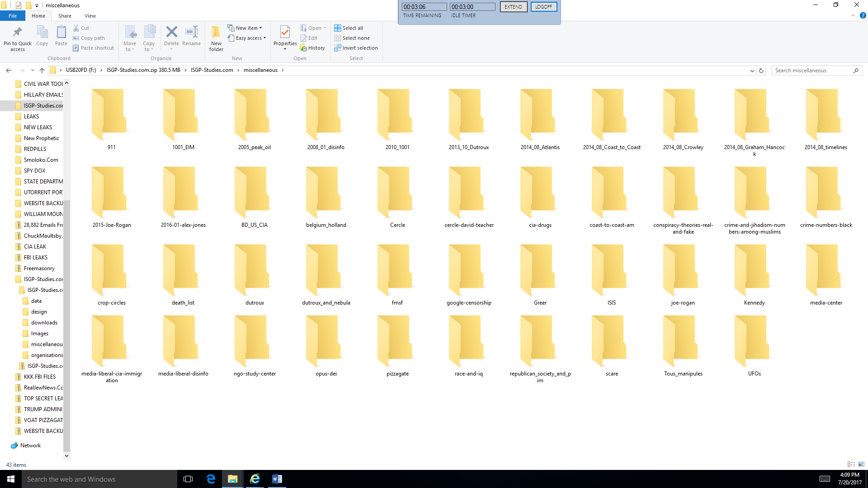This screenshot has height=488, width=868.
Task: Select Freemasonry in navigation pane
Action: 39,268
